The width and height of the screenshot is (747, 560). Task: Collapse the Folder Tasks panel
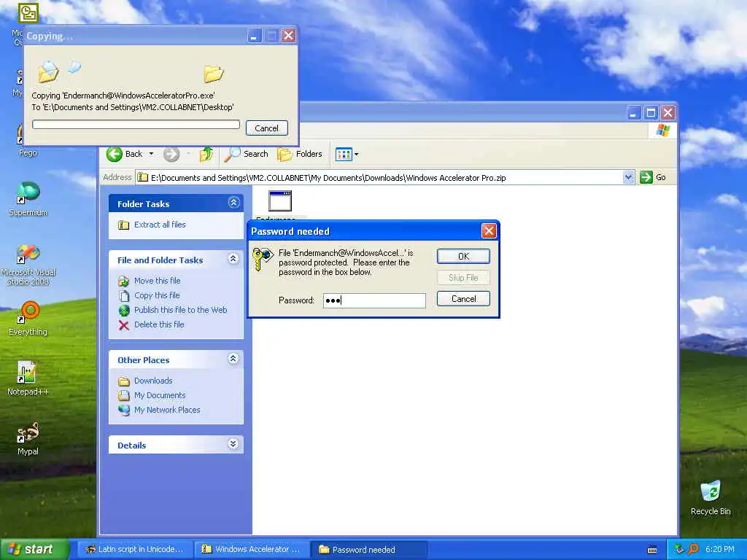pyautogui.click(x=233, y=203)
